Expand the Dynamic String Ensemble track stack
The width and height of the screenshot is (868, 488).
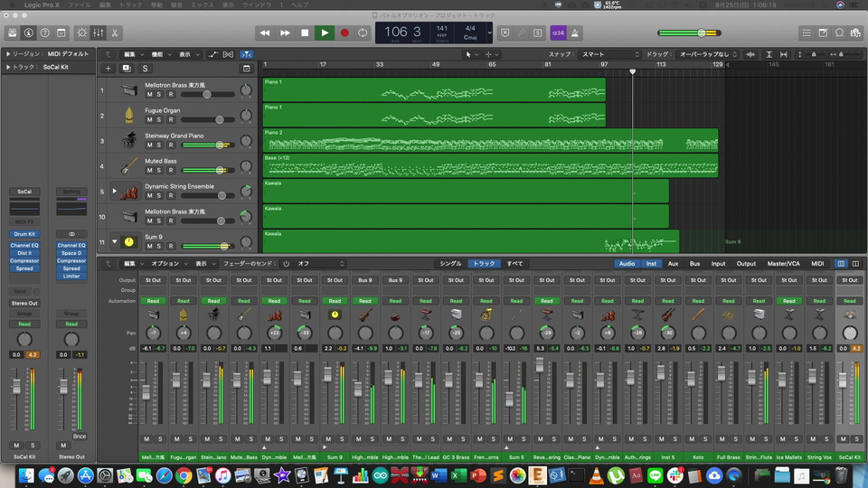(115, 192)
